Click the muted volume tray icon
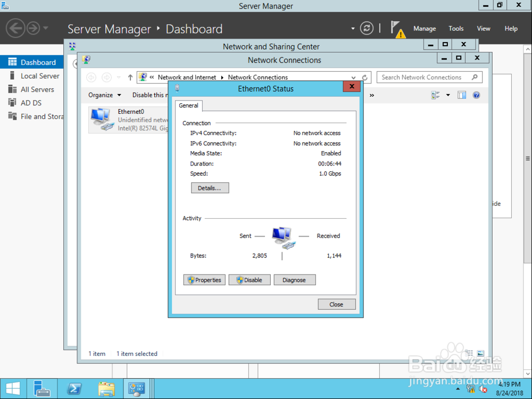The image size is (532, 399). 483,389
